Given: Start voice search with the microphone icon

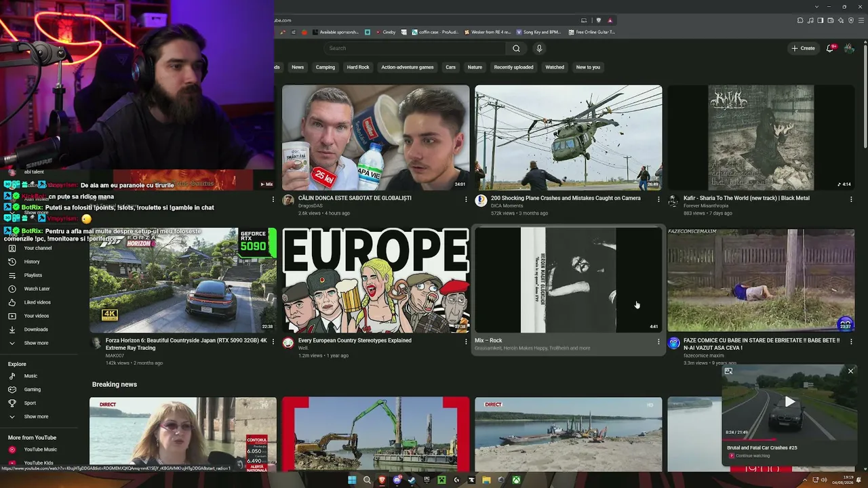Looking at the screenshot, I should tap(539, 48).
